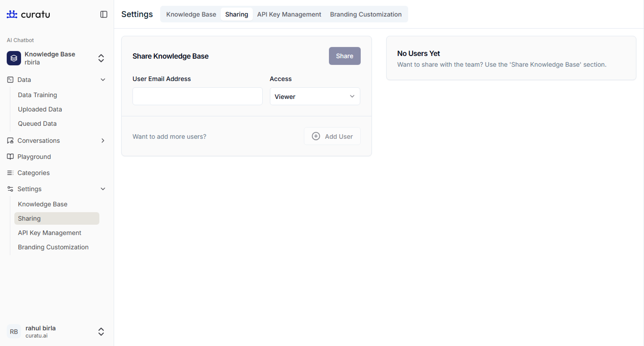The width and height of the screenshot is (644, 346).
Task: Expand the Conversations section chevron
Action: [x=103, y=141]
